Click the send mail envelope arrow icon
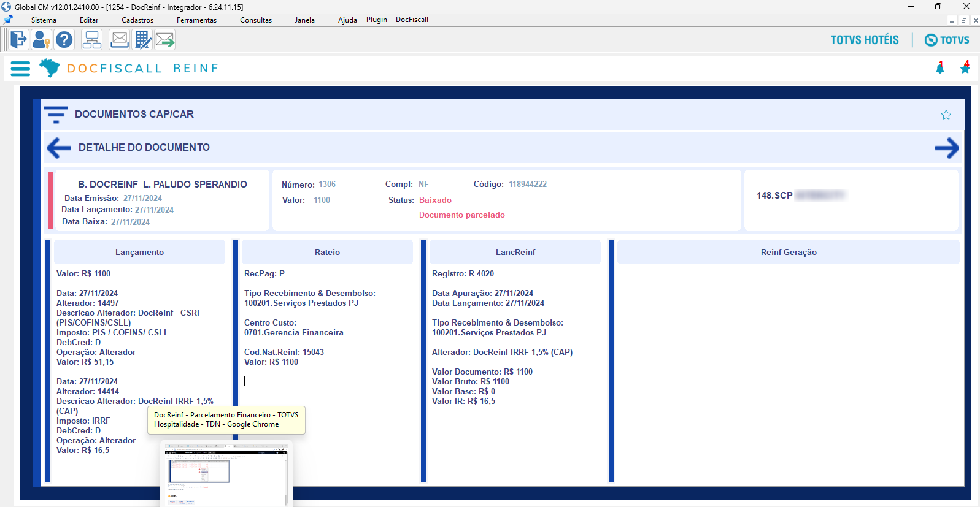Screen dimensions: 980x507 [165, 40]
